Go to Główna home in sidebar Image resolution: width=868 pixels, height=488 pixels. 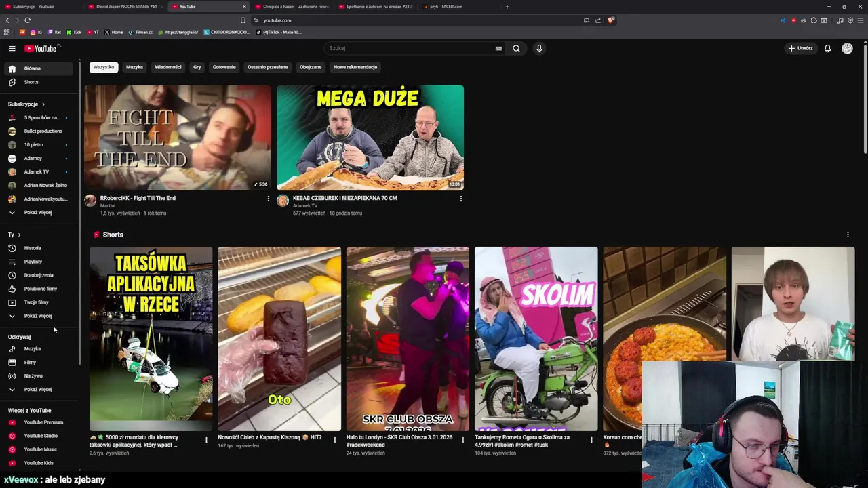tap(38, 68)
